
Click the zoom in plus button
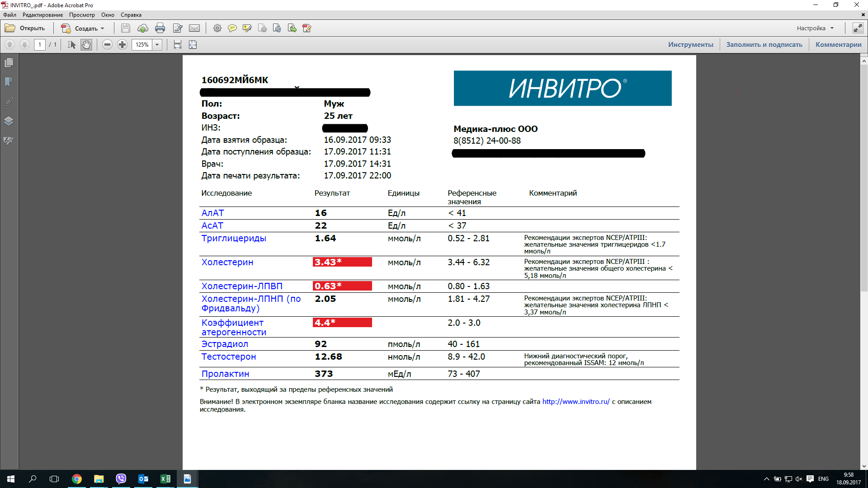pyautogui.click(x=122, y=45)
